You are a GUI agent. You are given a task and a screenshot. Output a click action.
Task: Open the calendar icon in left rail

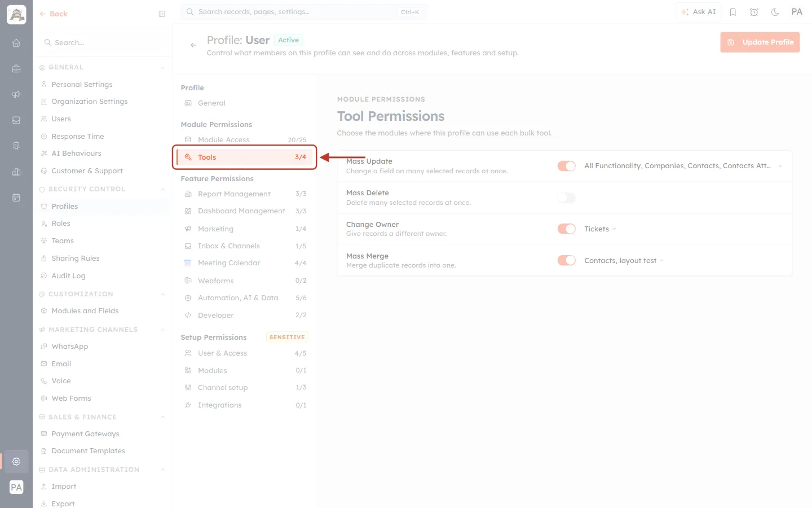point(16,198)
